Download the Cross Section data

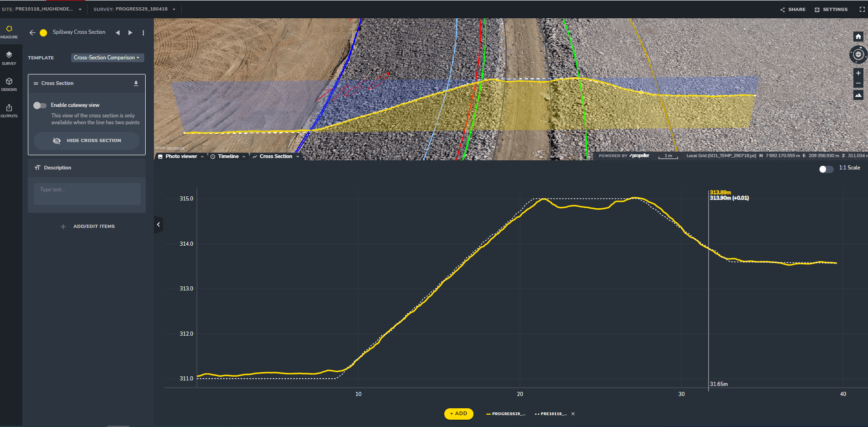(x=136, y=84)
